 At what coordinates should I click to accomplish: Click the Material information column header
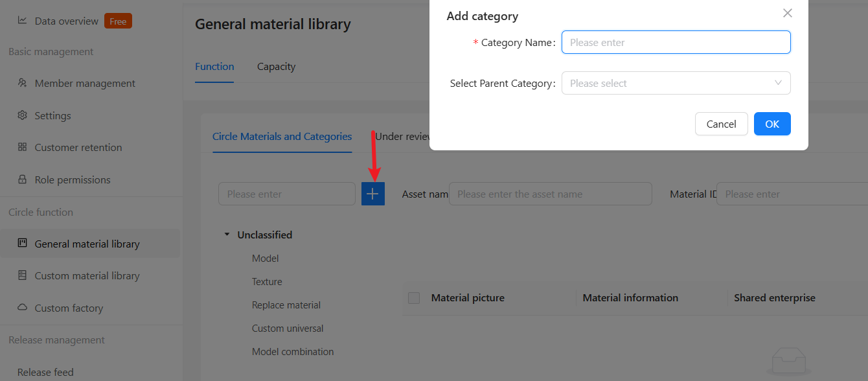click(x=630, y=298)
